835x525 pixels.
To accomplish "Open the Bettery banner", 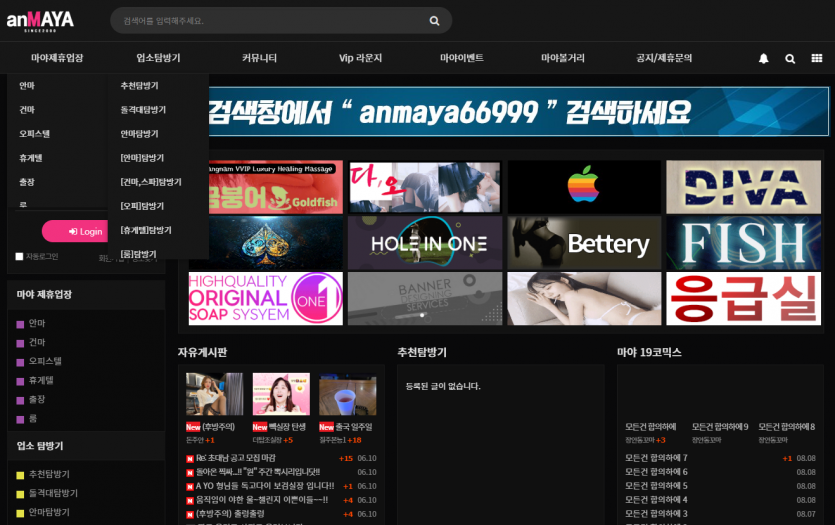I will [x=584, y=243].
